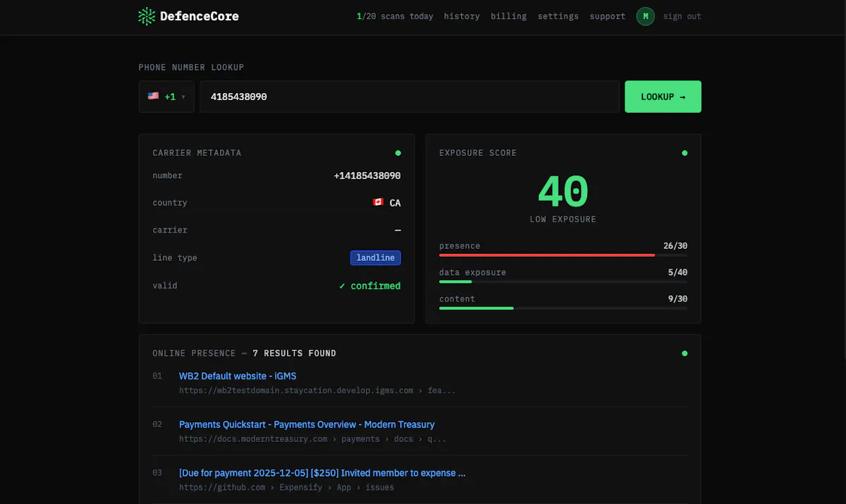Click the US flag in the country selector
The image size is (846, 504).
[x=153, y=97]
